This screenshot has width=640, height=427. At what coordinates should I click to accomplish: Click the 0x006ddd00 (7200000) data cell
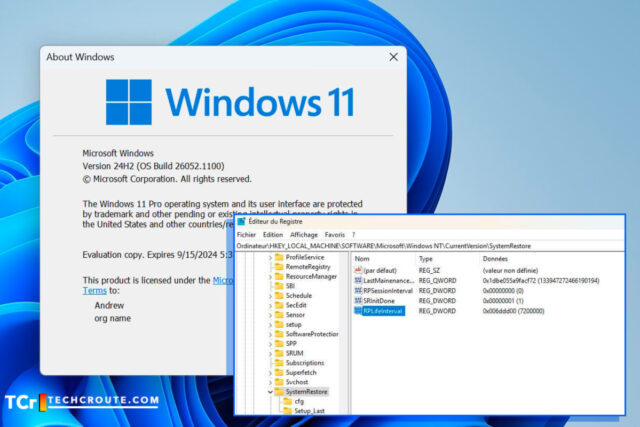pos(513,311)
